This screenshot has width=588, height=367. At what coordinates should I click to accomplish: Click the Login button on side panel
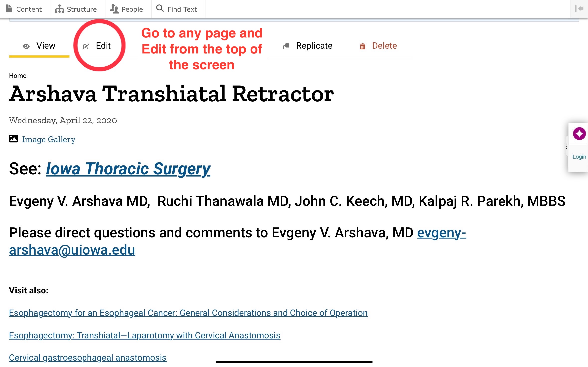coord(579,157)
